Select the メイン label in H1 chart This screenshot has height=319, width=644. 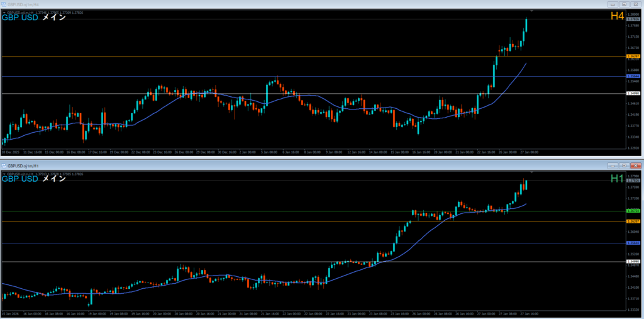coord(54,179)
